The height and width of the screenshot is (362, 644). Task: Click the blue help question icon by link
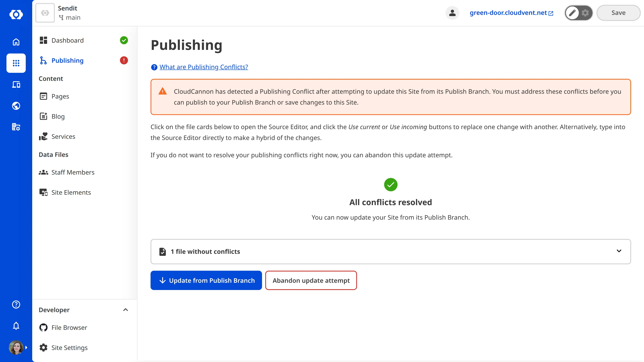coord(154,67)
